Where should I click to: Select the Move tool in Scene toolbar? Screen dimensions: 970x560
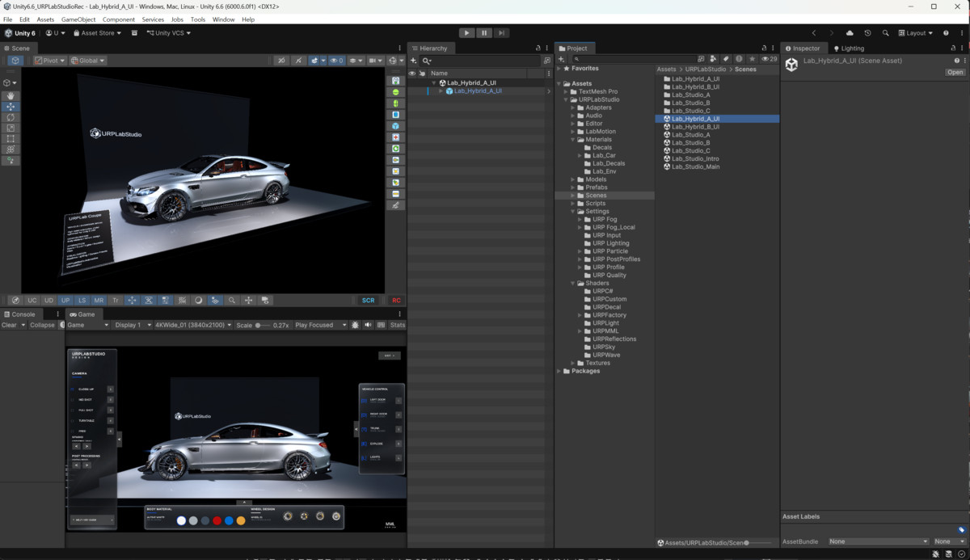point(11,107)
